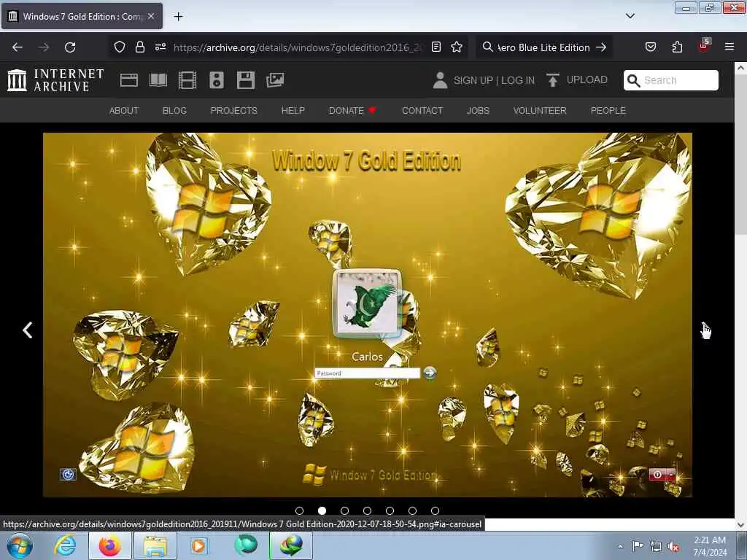Bookmark this page with the star

tap(457, 47)
